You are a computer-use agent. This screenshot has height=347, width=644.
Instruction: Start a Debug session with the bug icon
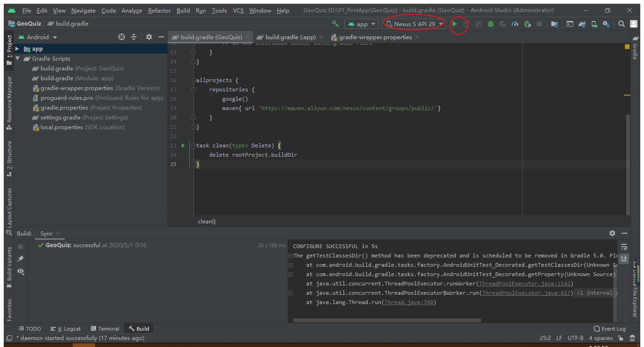coord(490,23)
